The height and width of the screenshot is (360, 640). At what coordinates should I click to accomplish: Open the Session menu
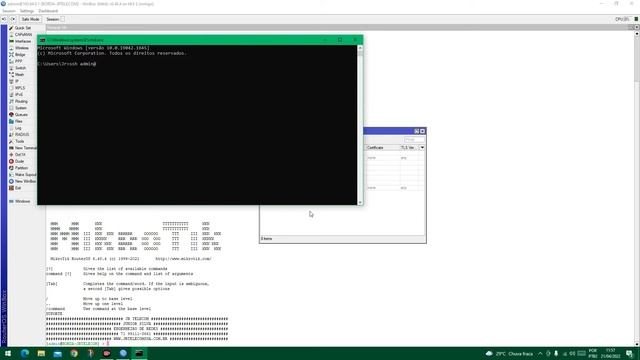click(x=9, y=11)
